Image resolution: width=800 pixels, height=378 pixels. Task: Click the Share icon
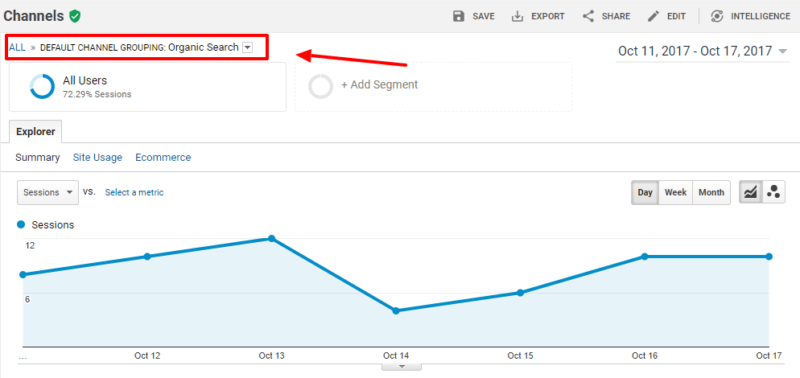tap(588, 16)
